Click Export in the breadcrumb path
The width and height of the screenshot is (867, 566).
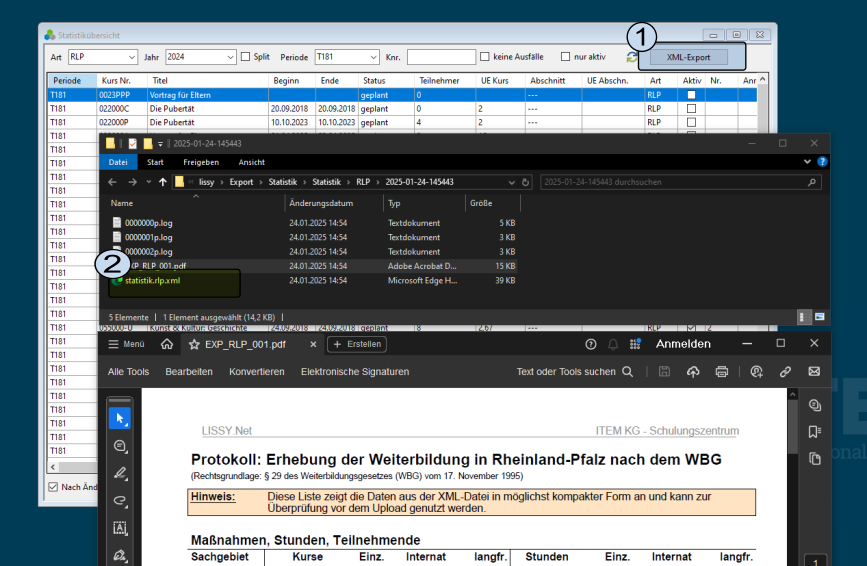(x=241, y=182)
